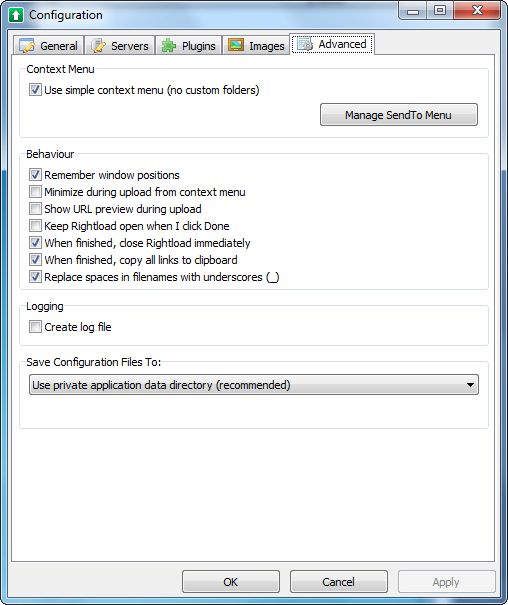Click the Apply button
Viewport: 508px width, 605px height.
[446, 581]
